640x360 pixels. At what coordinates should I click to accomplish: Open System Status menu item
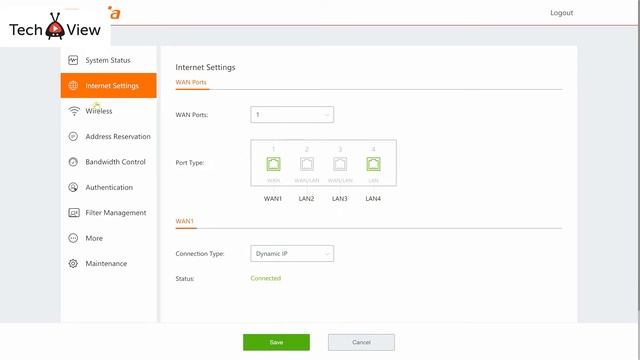point(109,60)
